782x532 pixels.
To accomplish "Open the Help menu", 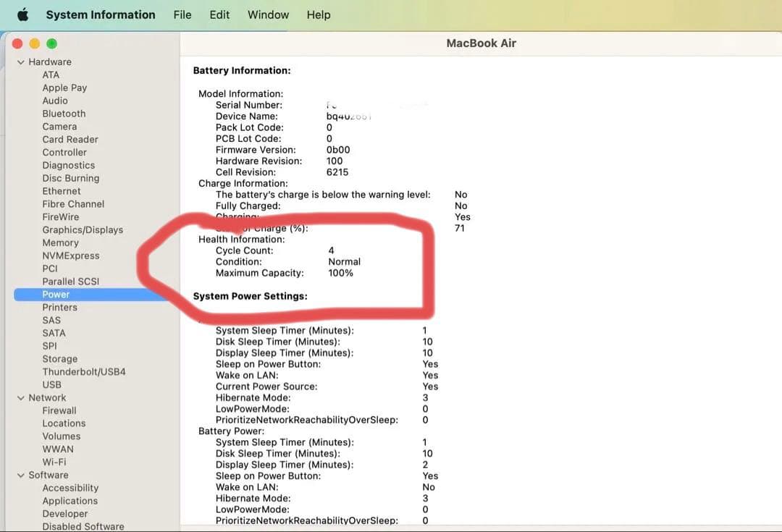I will tap(319, 14).
